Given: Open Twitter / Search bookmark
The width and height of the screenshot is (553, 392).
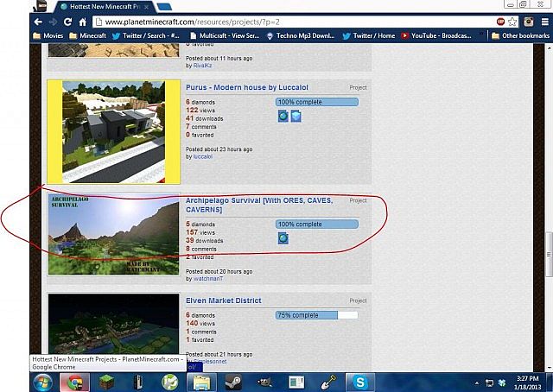Looking at the screenshot, I should 146,35.
